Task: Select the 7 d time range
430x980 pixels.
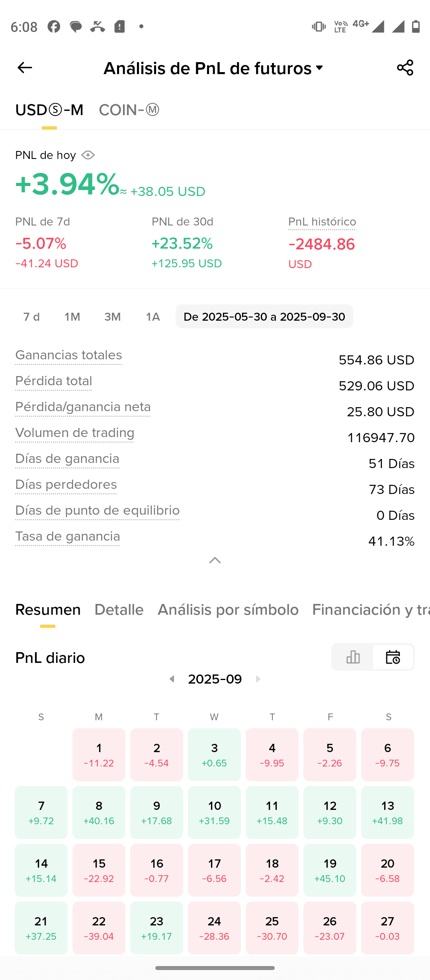Action: pos(31,317)
